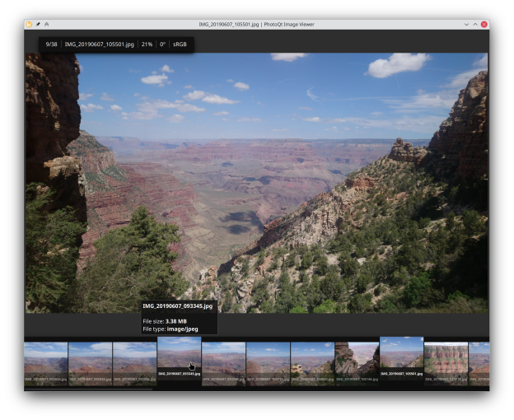Click the main Grand Canyon image

(x=256, y=181)
